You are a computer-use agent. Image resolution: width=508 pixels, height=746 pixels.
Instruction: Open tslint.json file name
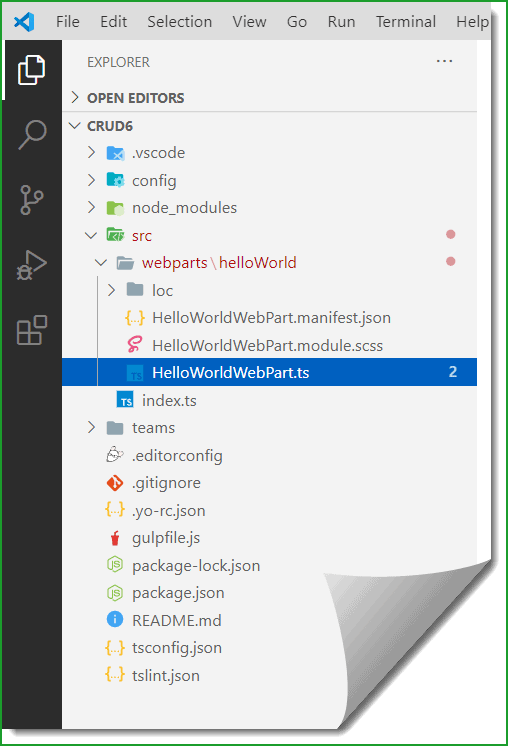[x=166, y=676]
